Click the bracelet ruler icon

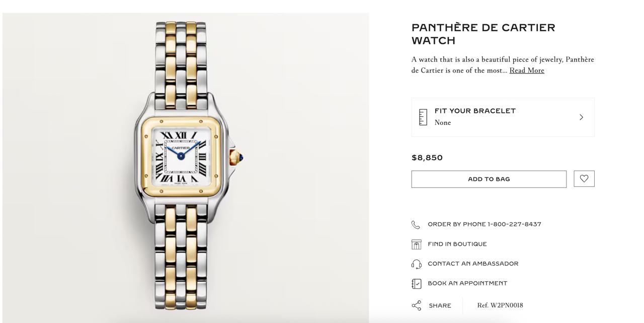[423, 117]
